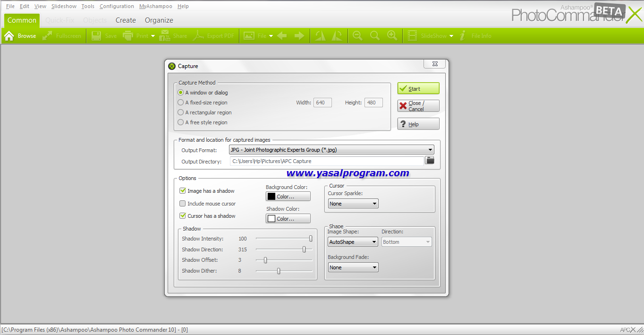Open output directory folder browse icon

pyautogui.click(x=430, y=161)
